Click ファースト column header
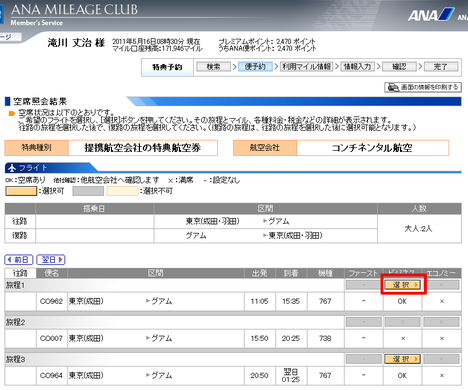468x390 pixels. coord(363,273)
